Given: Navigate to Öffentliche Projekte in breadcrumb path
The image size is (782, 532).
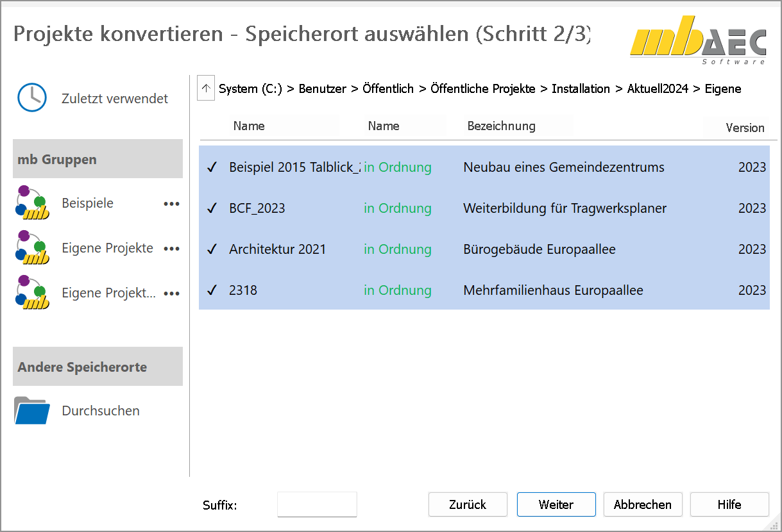Looking at the screenshot, I should [x=482, y=89].
